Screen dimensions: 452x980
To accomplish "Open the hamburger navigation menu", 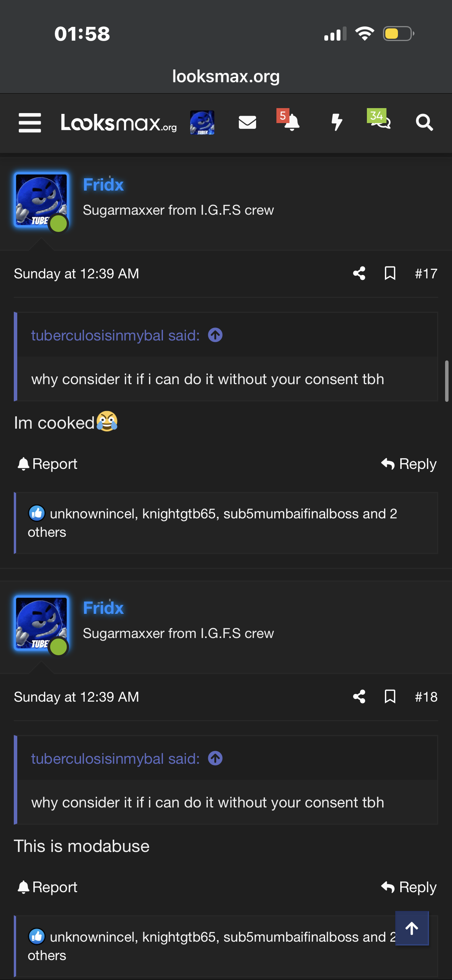I will (30, 123).
